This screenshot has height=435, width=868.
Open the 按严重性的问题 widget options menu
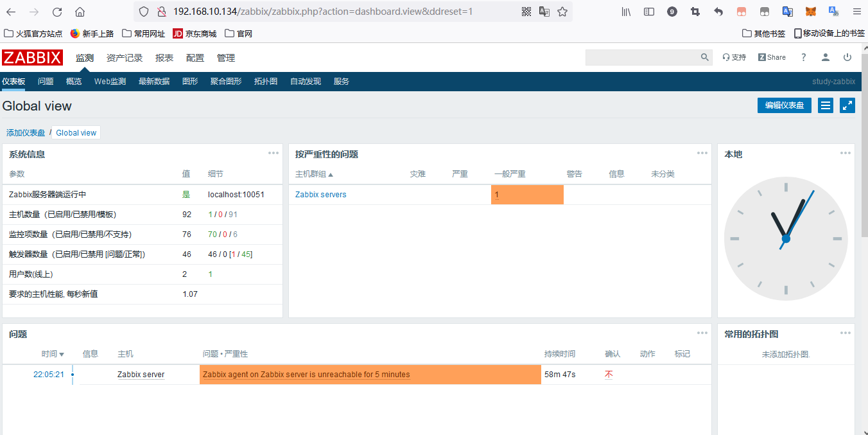(702, 153)
